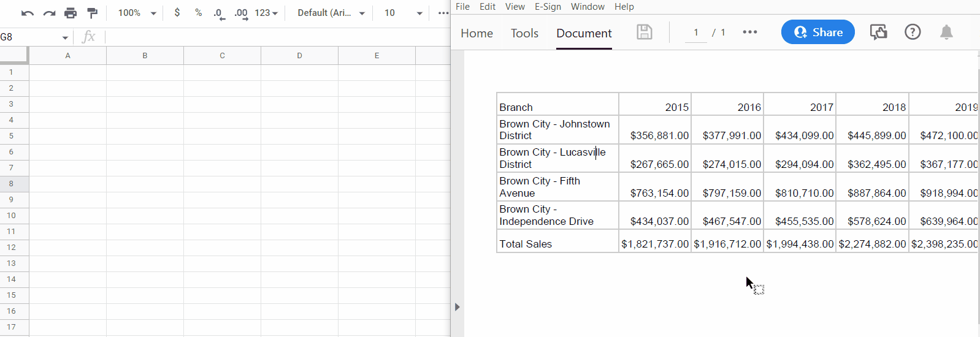Apply percent format icon
980x337 pixels.
198,13
